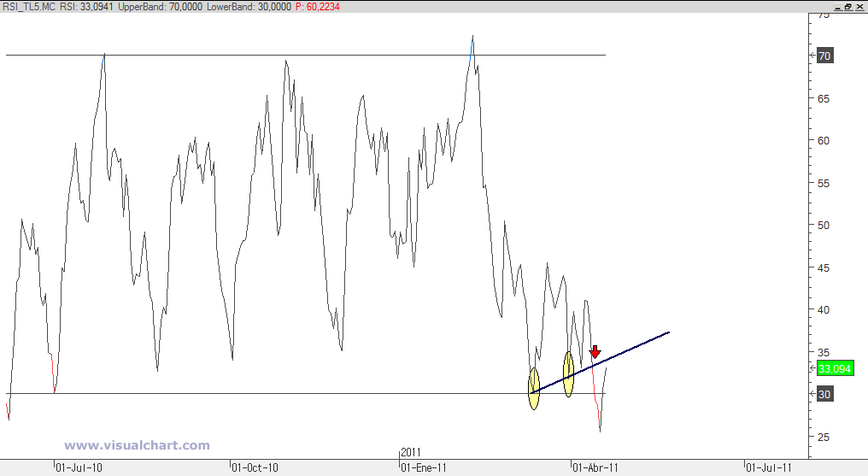Select the green 33,094 current value tag

[835, 368]
